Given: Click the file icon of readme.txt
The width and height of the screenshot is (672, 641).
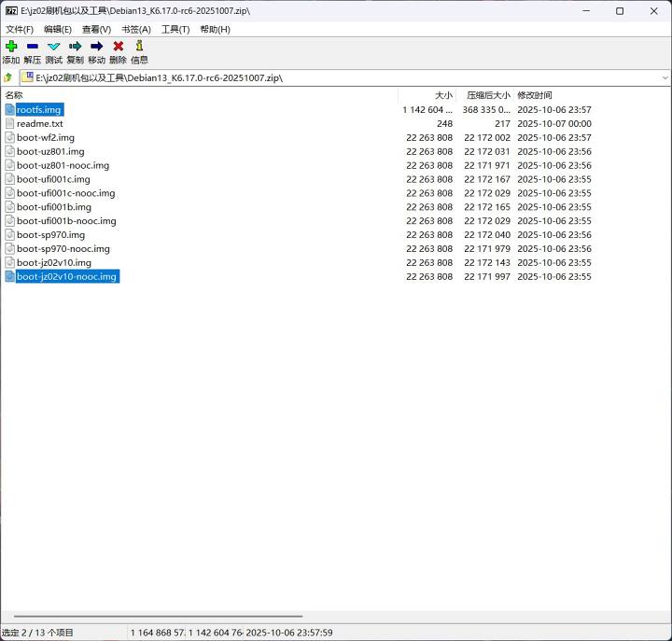Looking at the screenshot, I should coord(10,124).
